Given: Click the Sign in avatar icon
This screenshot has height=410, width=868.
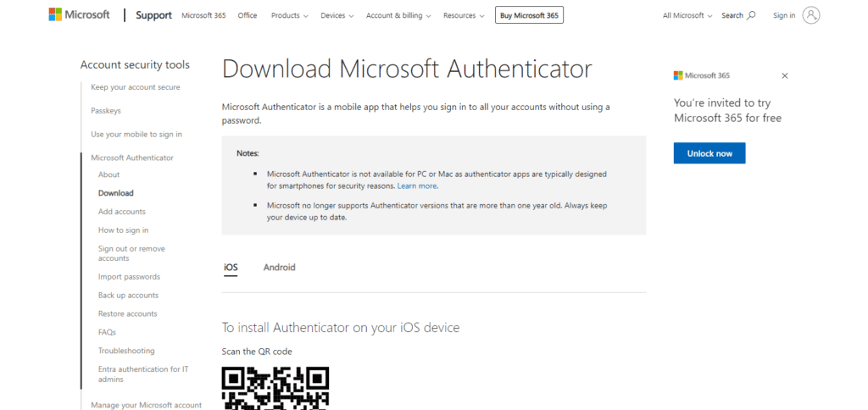Looking at the screenshot, I should 811,15.
